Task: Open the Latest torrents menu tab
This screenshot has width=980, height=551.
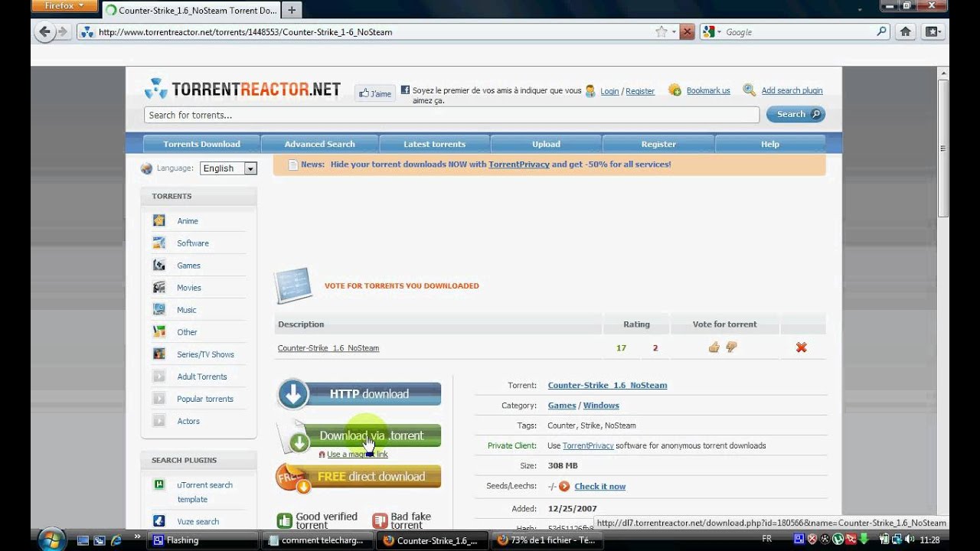Action: pyautogui.click(x=434, y=144)
